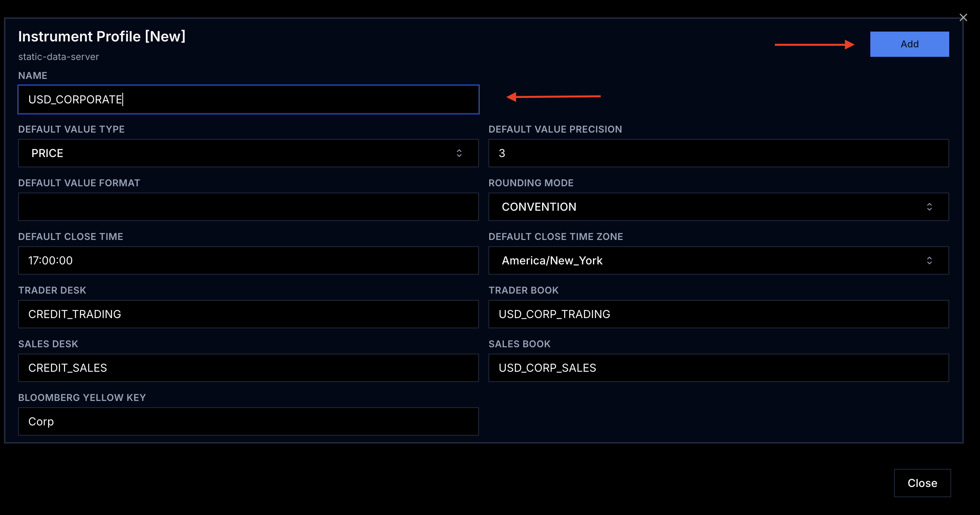Click the Default Close Time field
Viewport: 980px width, 515px height.
[249, 260]
